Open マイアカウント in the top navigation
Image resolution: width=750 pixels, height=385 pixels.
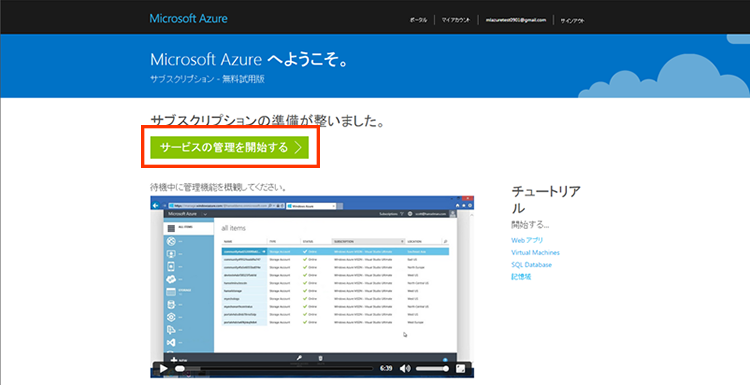456,20
